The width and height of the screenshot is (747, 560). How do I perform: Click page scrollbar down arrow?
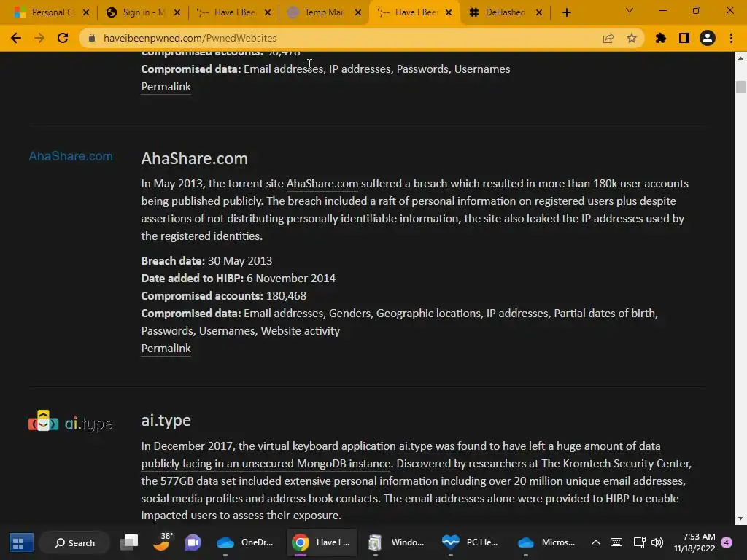click(740, 518)
